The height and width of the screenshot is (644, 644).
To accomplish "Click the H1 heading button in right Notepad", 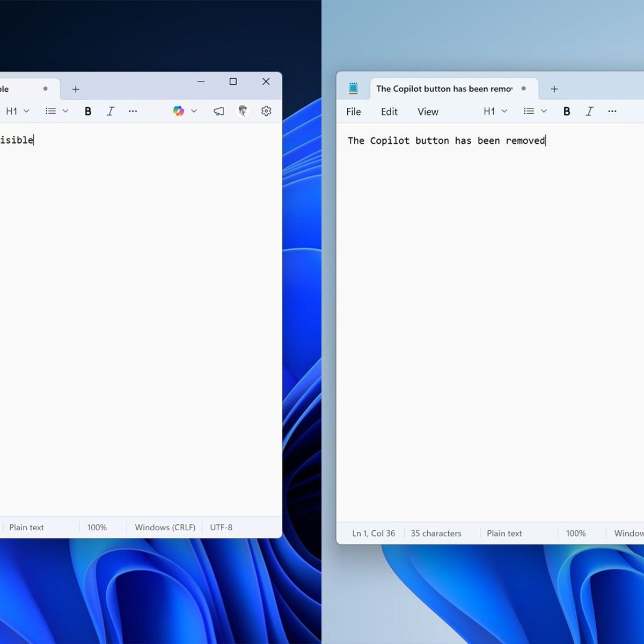I will tap(489, 112).
